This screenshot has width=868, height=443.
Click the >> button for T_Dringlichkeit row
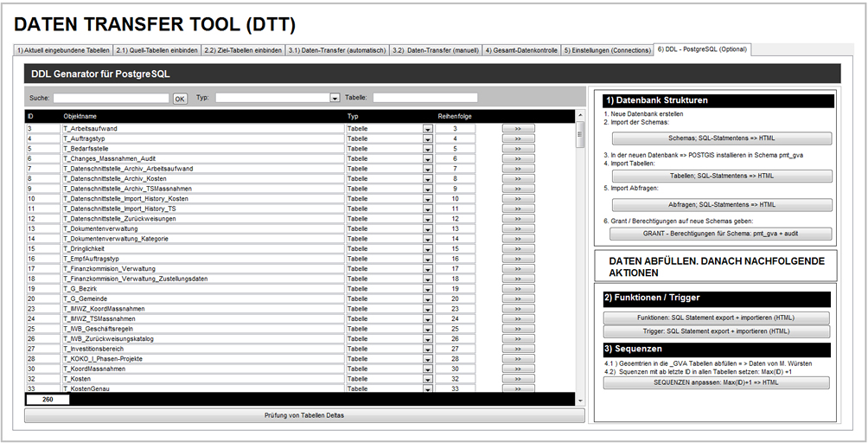(519, 248)
